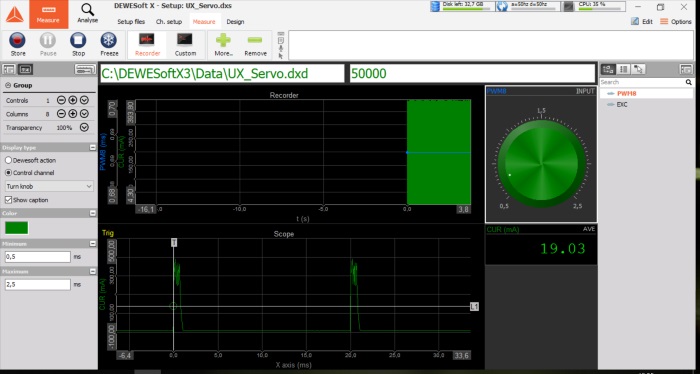This screenshot has height=374, width=700.
Task: Stop the measurement with the Stop icon
Action: tap(78, 41)
